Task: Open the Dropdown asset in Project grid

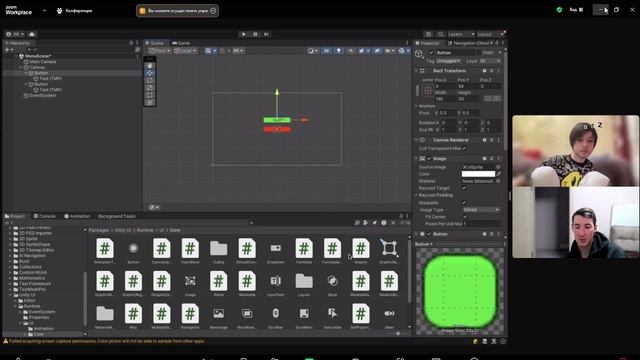Action: pyautogui.click(x=276, y=251)
